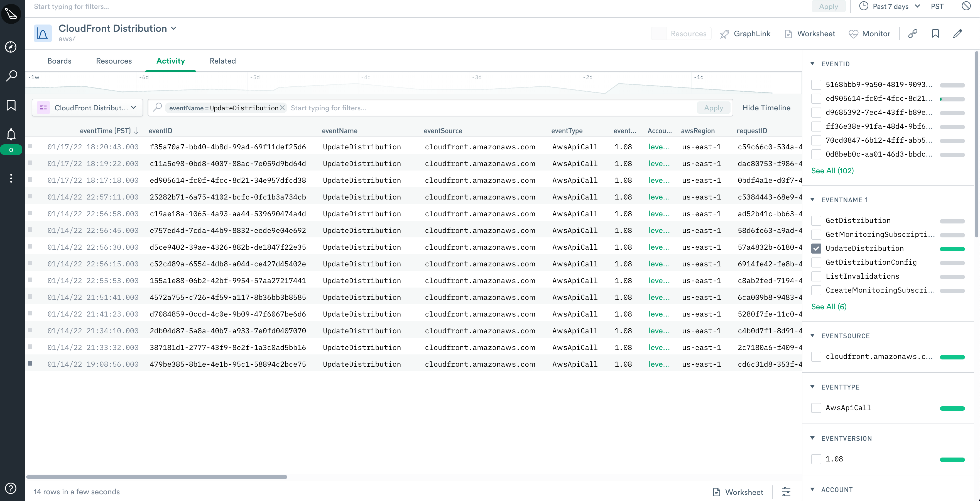Image resolution: width=980 pixels, height=501 pixels.
Task: Click Hide Timeline
Action: [x=766, y=108]
